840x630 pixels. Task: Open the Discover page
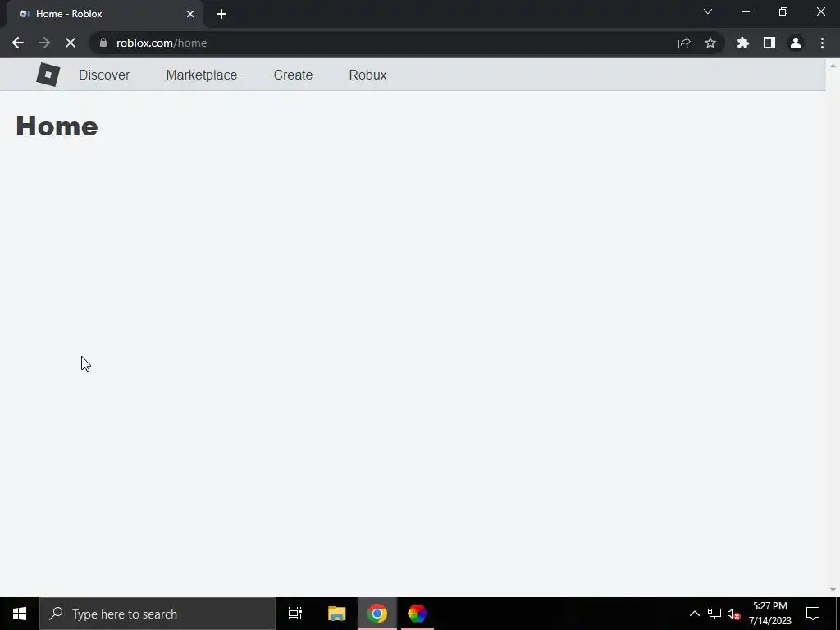(x=104, y=75)
